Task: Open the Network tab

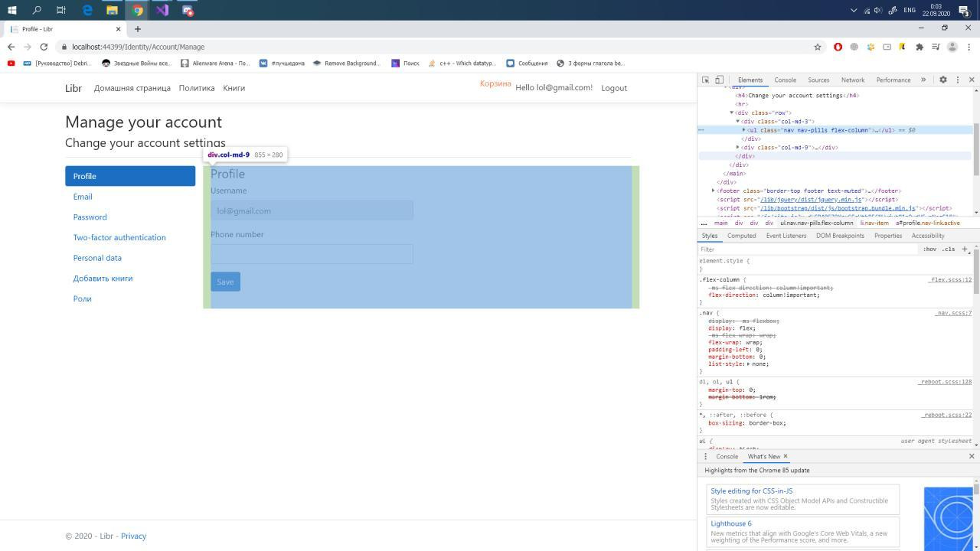Action: coord(853,80)
